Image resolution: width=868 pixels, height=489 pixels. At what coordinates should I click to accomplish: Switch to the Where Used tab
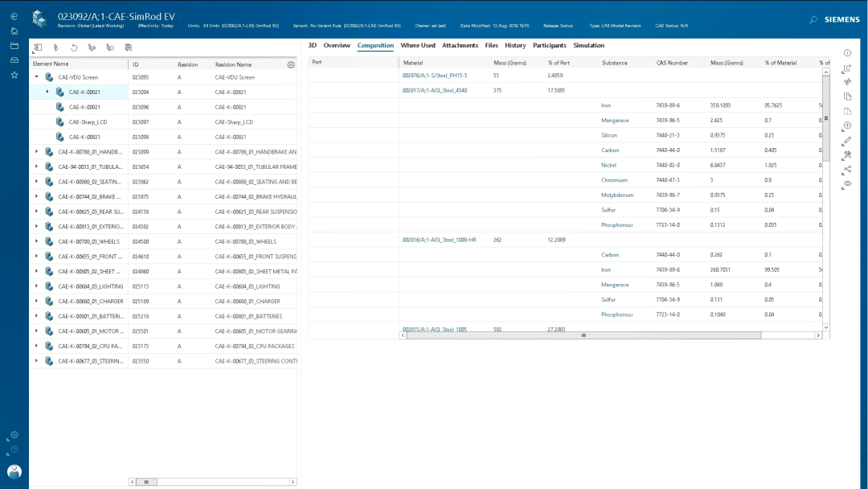(417, 46)
